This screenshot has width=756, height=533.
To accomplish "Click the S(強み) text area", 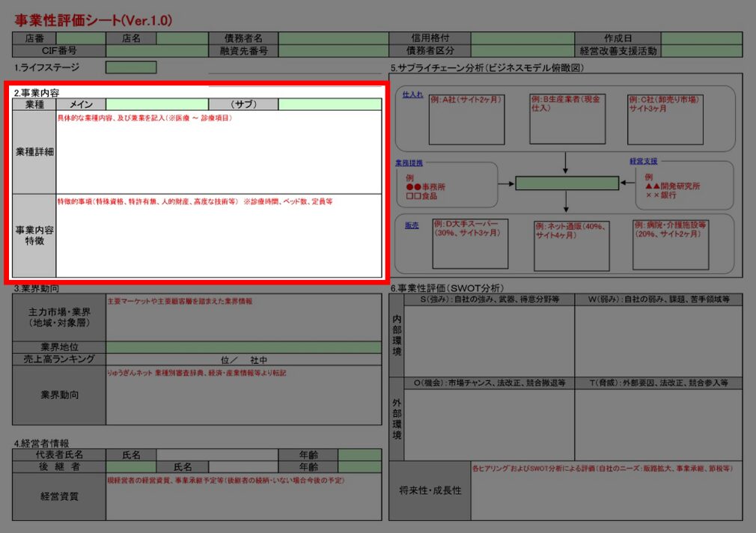I will click(490, 341).
